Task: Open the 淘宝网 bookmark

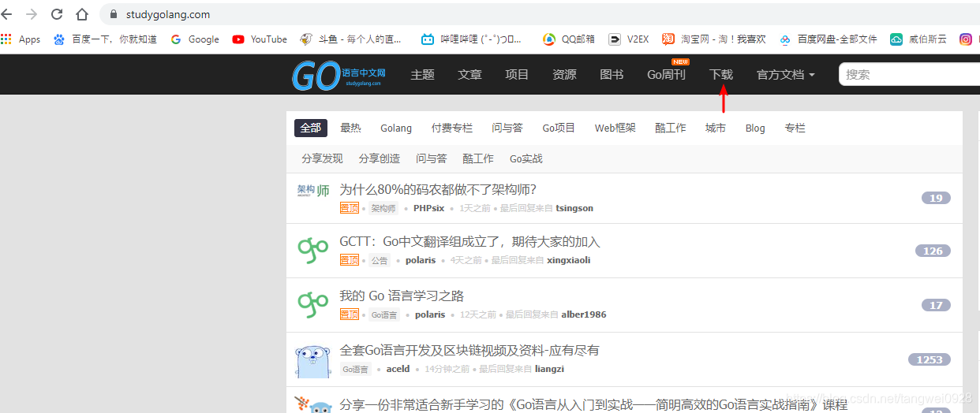Action: [714, 39]
